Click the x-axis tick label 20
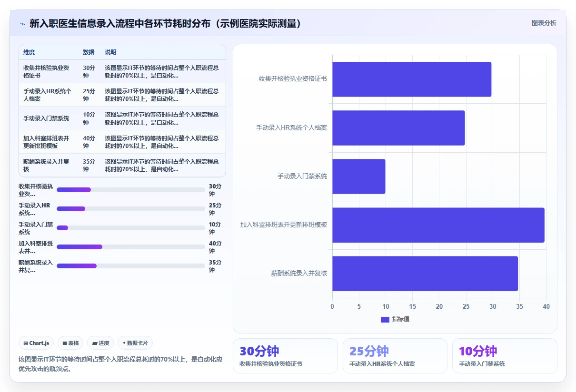Screen dimensions: 576x392 pos(439,306)
